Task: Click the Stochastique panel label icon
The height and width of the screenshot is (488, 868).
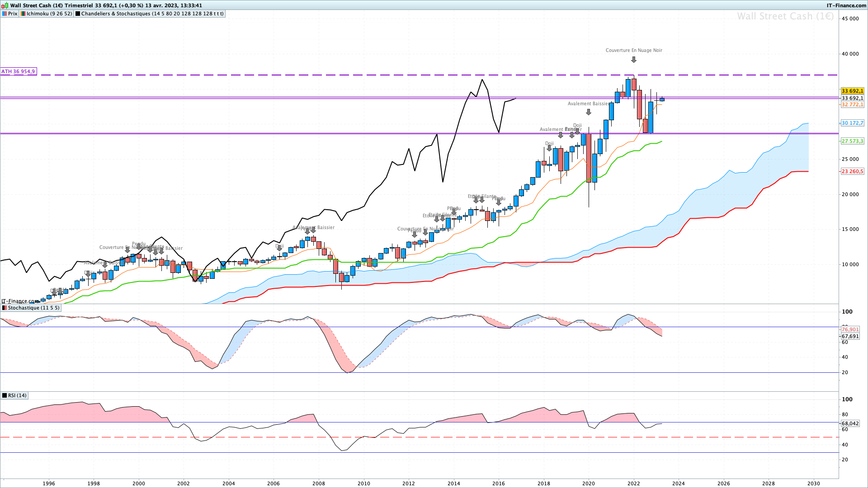Action: (x=5, y=308)
